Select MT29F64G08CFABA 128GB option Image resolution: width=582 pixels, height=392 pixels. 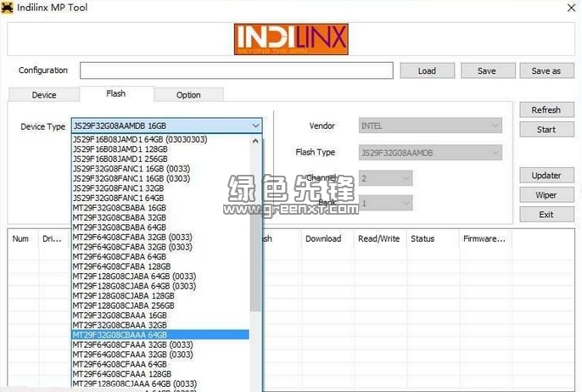(160, 266)
